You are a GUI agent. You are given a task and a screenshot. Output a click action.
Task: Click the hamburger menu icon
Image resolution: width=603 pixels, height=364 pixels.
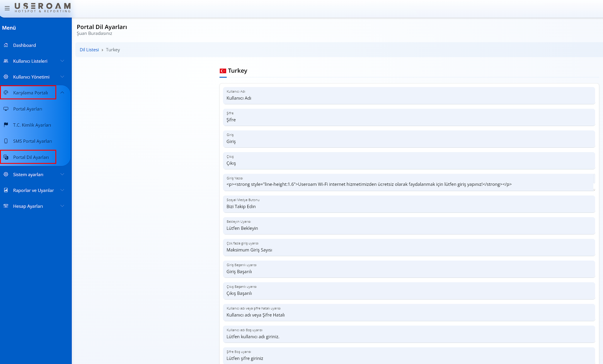7,8
